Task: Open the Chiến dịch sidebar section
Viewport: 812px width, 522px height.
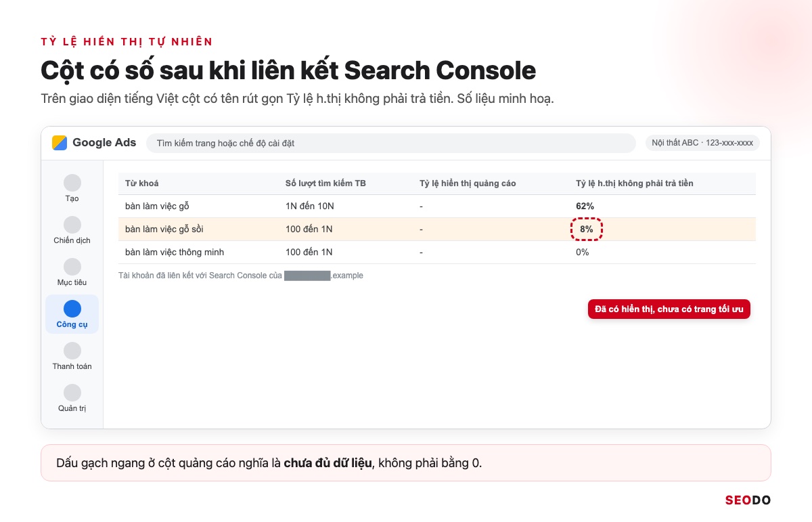Action: point(72,231)
